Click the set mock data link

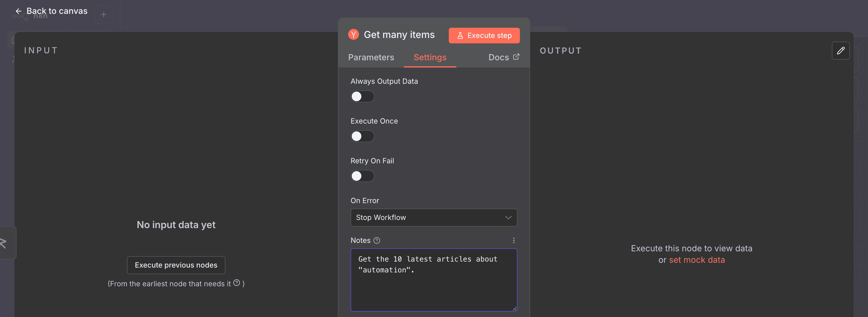click(697, 260)
